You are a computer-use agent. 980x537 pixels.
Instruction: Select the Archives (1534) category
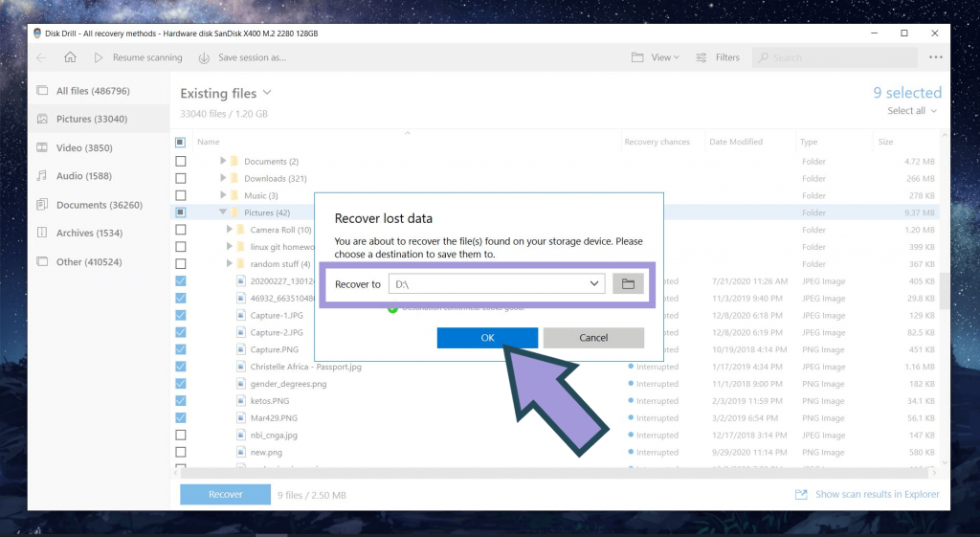[99, 233]
